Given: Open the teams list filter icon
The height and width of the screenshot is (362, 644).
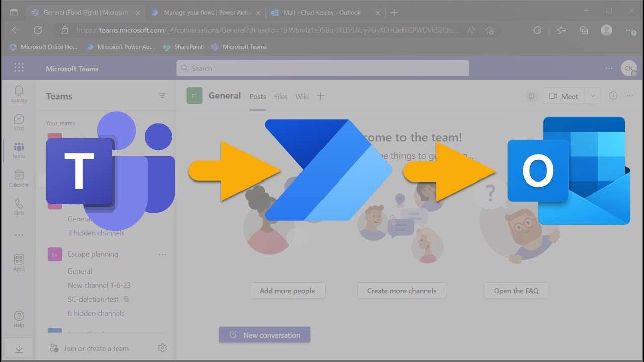Looking at the screenshot, I should coord(162,96).
